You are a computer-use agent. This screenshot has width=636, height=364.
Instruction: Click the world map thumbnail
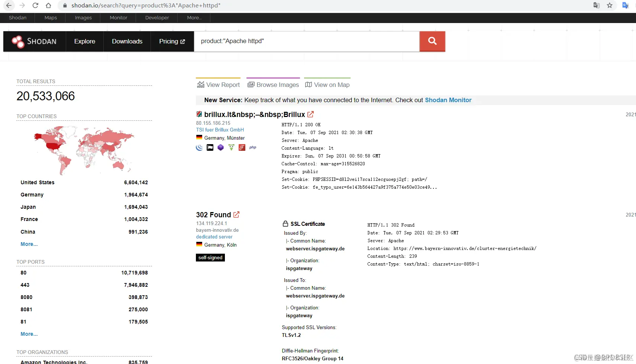coord(84,150)
